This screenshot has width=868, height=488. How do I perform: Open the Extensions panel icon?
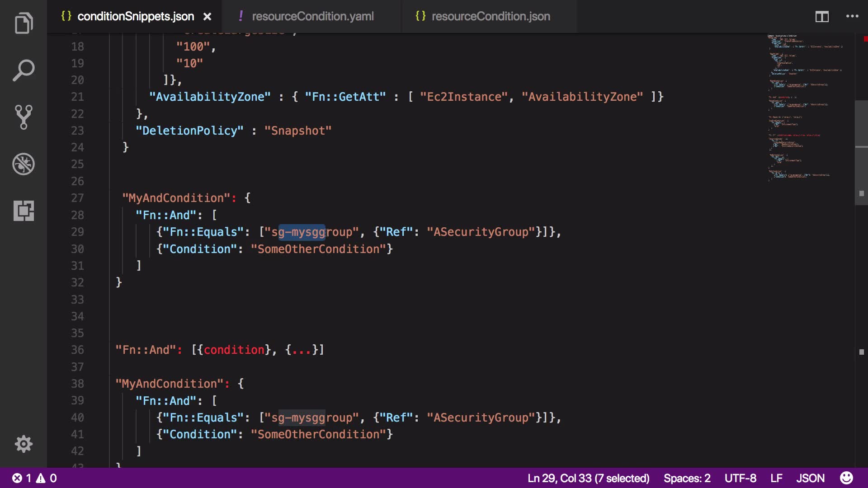tap(24, 211)
